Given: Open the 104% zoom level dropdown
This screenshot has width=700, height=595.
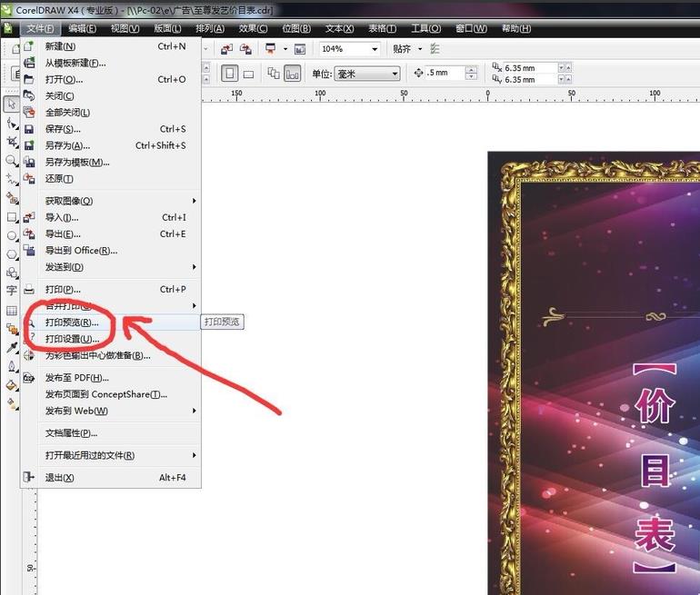Looking at the screenshot, I should [x=375, y=49].
